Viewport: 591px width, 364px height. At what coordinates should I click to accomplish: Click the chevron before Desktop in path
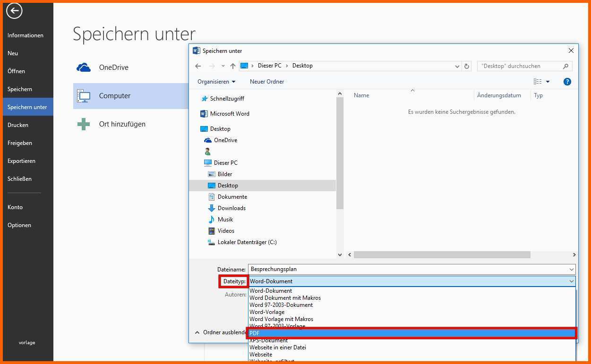pos(287,66)
